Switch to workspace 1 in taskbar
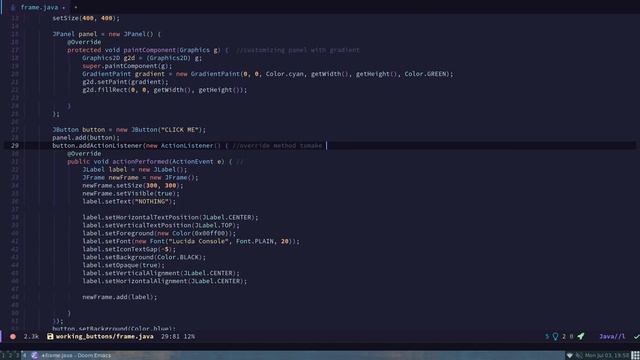This screenshot has height=360, width=640. (3, 356)
